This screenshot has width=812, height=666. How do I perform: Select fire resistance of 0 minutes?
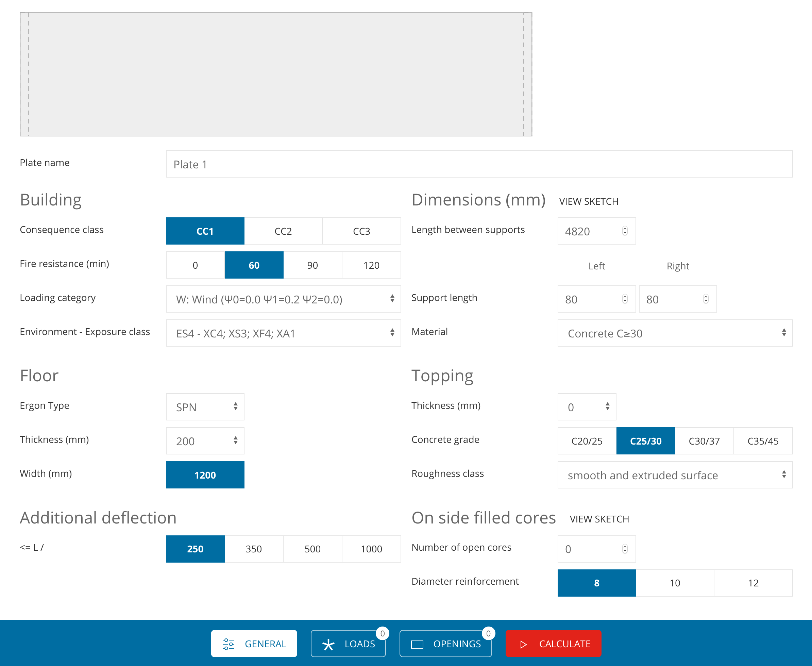[x=195, y=265]
